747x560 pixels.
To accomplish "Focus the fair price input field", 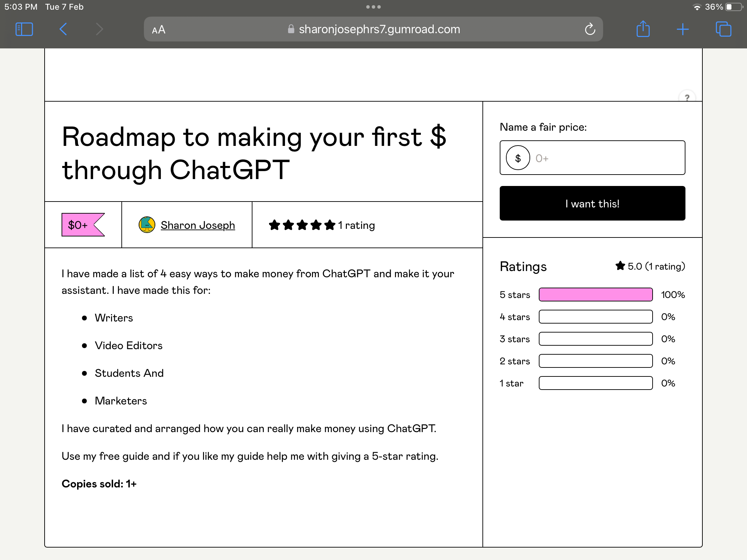I will (x=592, y=158).
